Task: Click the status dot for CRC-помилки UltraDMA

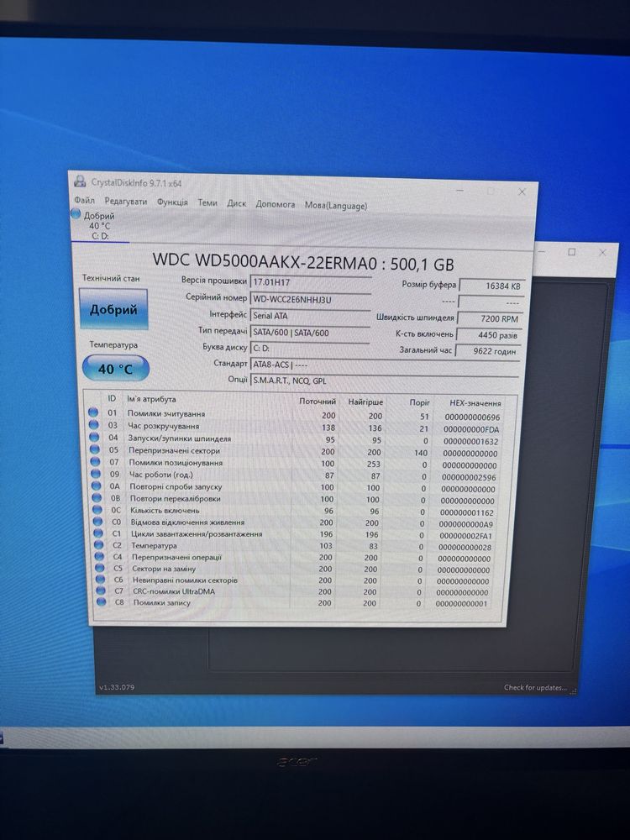Action: click(x=102, y=591)
